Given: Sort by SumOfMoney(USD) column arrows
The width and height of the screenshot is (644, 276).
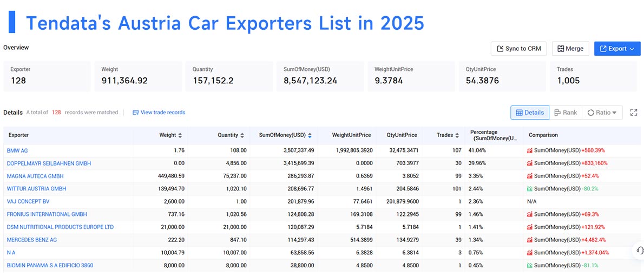Looking at the screenshot, I should (310, 135).
